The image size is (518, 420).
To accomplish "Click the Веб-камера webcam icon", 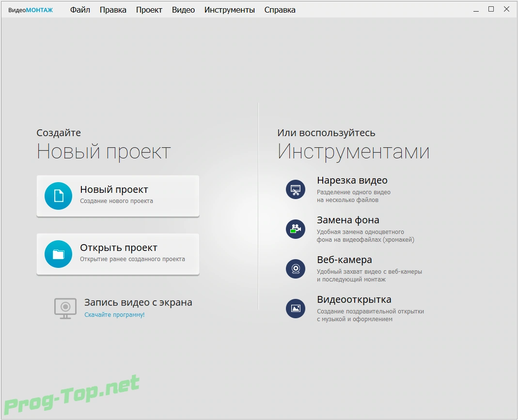I will 295,268.
